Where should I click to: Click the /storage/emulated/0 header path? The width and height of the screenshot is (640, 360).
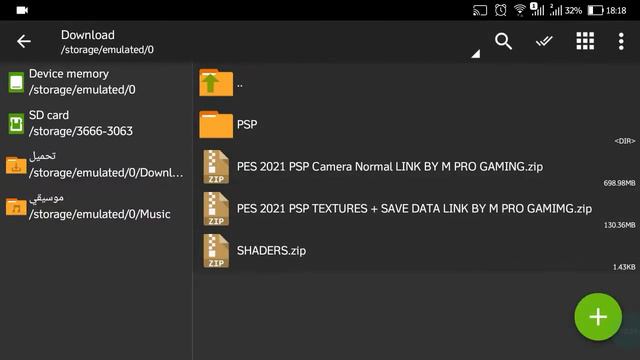coord(107,50)
